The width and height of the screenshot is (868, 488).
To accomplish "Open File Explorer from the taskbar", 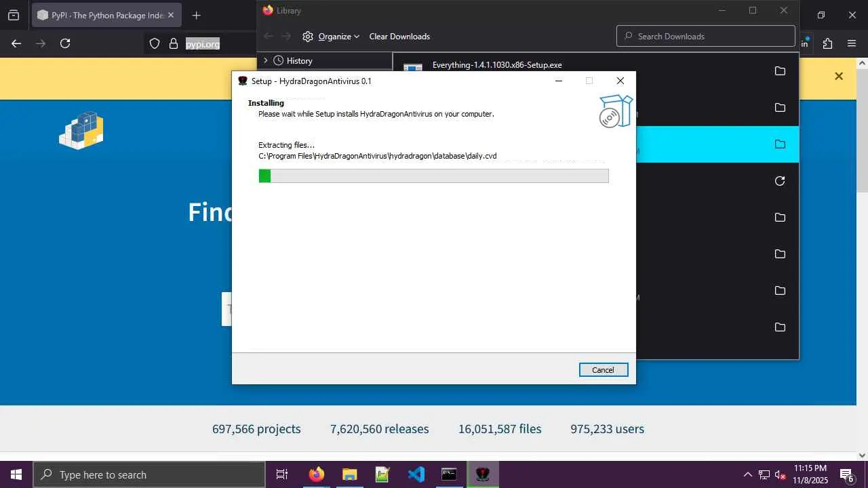I will pyautogui.click(x=349, y=474).
